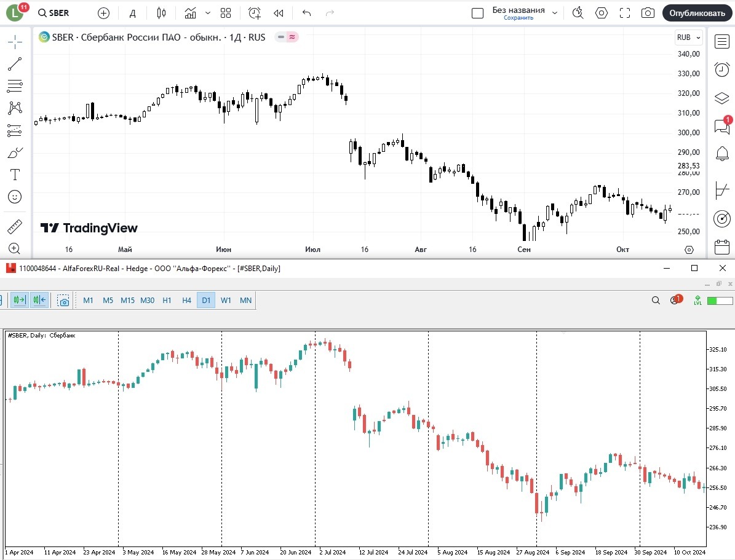Select the pattern drawing tool
This screenshot has height=560, width=735.
[15, 108]
